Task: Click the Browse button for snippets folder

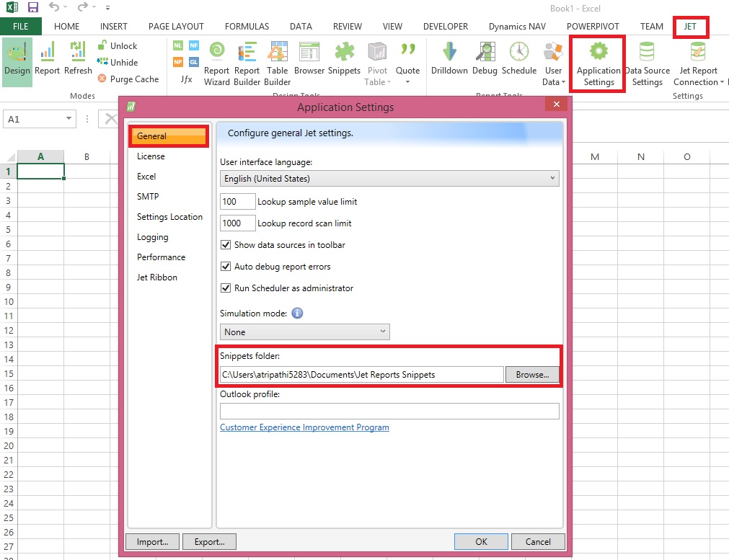Action: click(x=532, y=375)
